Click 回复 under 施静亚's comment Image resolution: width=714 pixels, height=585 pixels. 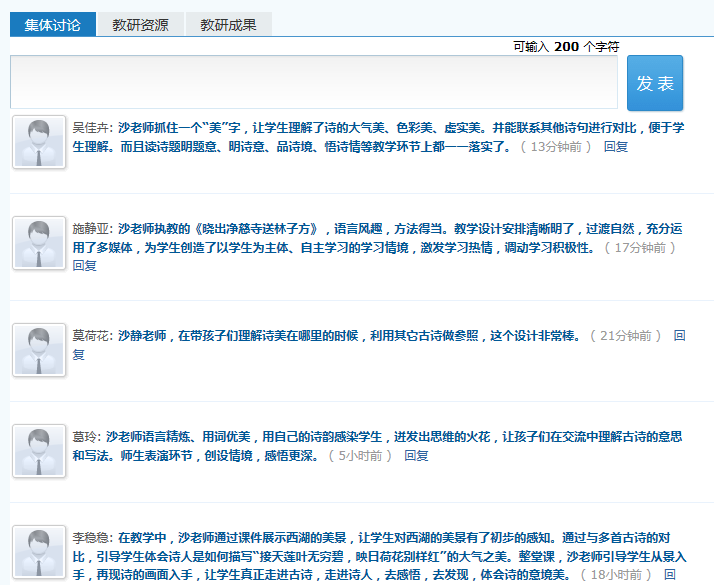85,266
